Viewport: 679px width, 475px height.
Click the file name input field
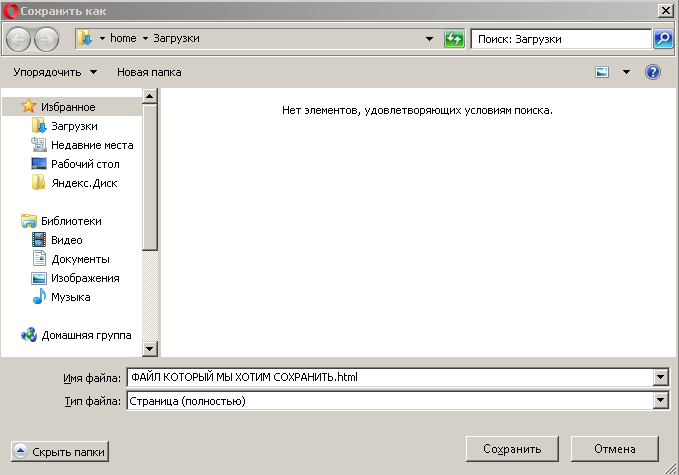coord(390,377)
